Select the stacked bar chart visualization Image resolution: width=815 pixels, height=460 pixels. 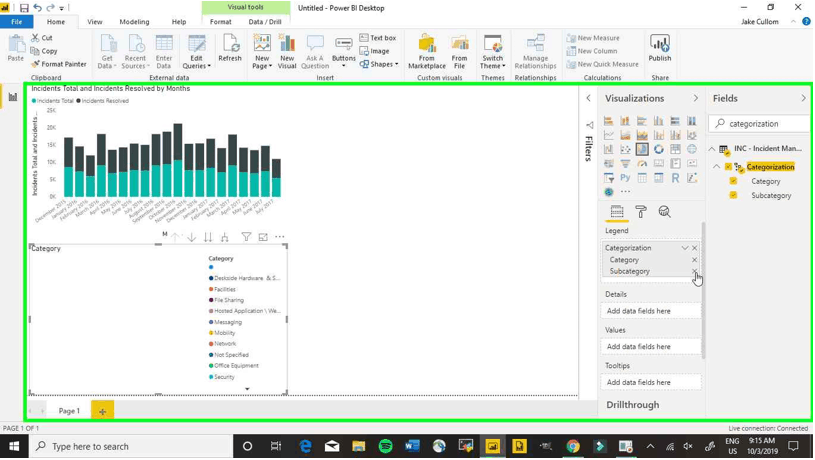[x=609, y=121]
